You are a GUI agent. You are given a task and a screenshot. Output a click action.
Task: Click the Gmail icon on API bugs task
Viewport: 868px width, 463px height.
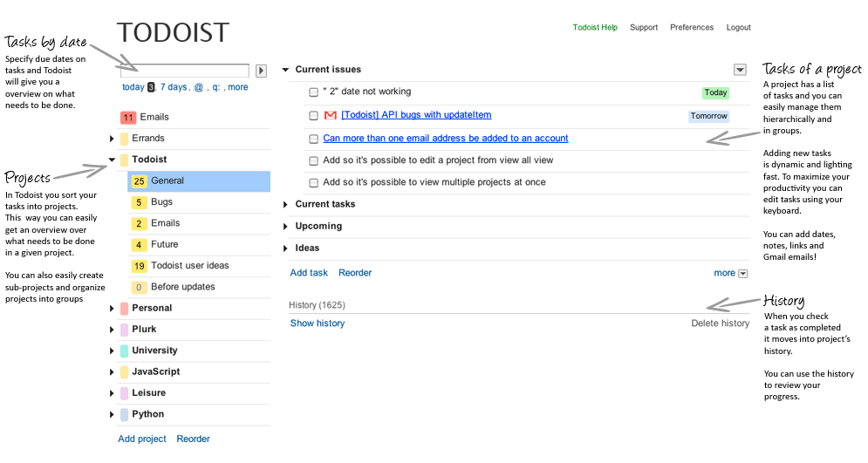[331, 116]
